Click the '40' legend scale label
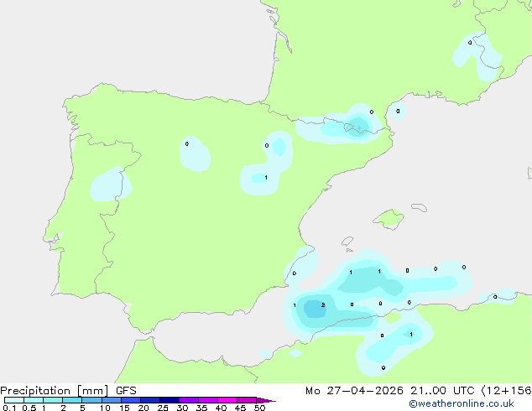The image size is (532, 411). click(221, 408)
